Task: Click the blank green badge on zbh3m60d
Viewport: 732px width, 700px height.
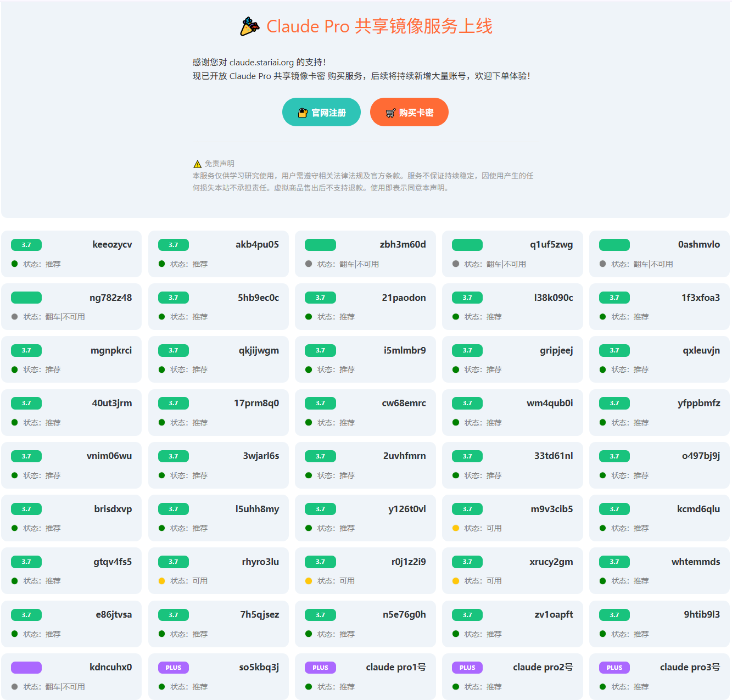Action: (320, 245)
